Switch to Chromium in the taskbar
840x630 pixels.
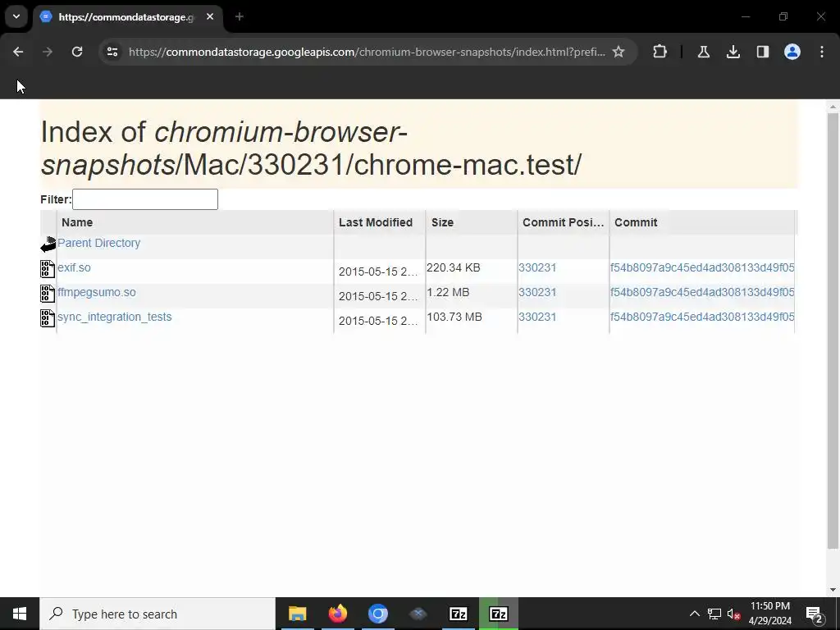(x=377, y=614)
